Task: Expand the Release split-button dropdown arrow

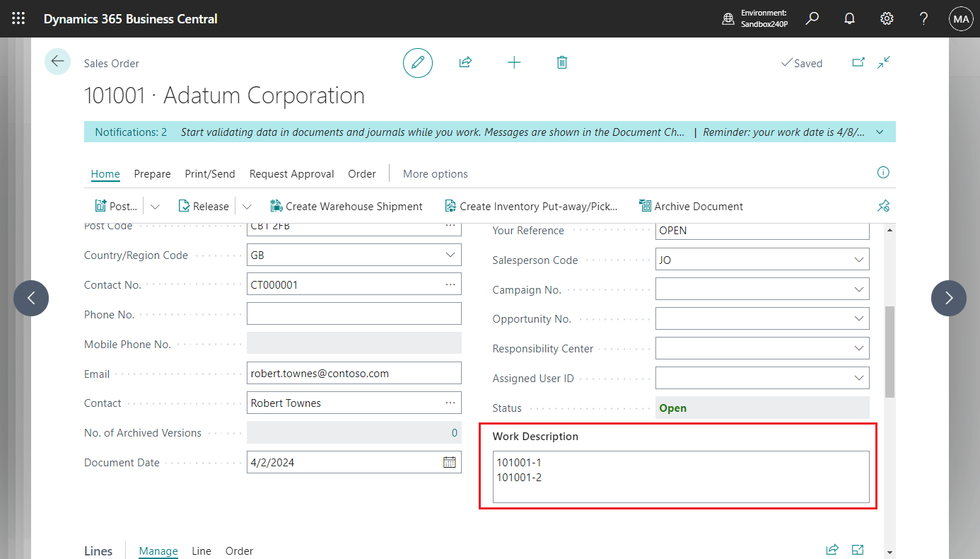Action: pyautogui.click(x=246, y=205)
